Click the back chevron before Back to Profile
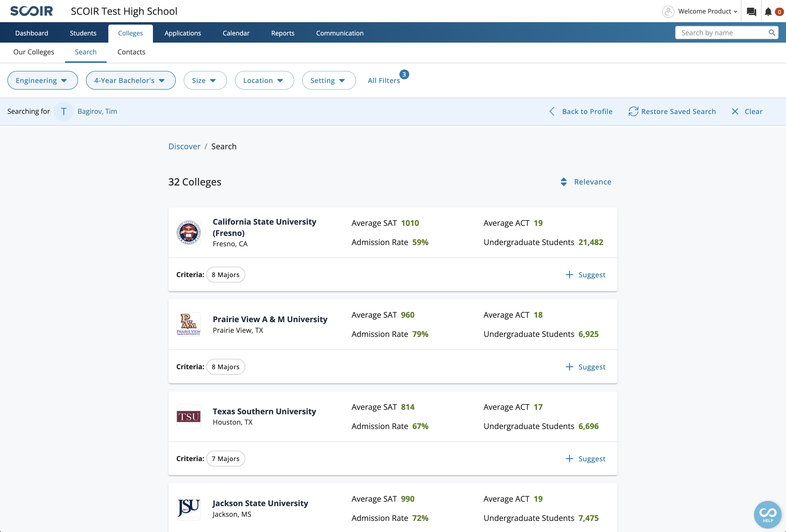Screen dimensions: 786x532 (552, 111)
